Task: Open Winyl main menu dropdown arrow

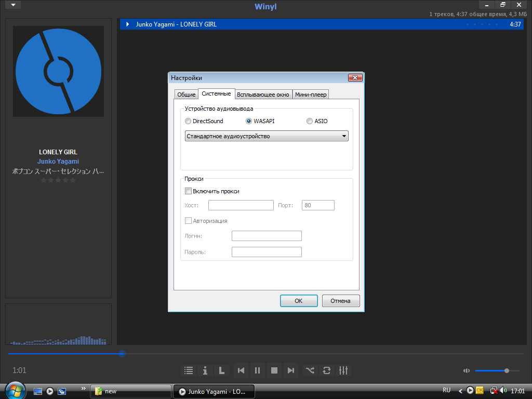Action: tap(13, 5)
